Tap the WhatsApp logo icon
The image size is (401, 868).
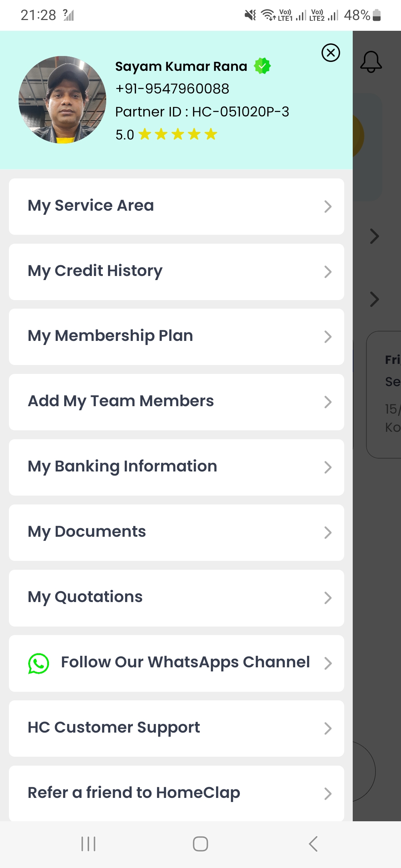(39, 663)
